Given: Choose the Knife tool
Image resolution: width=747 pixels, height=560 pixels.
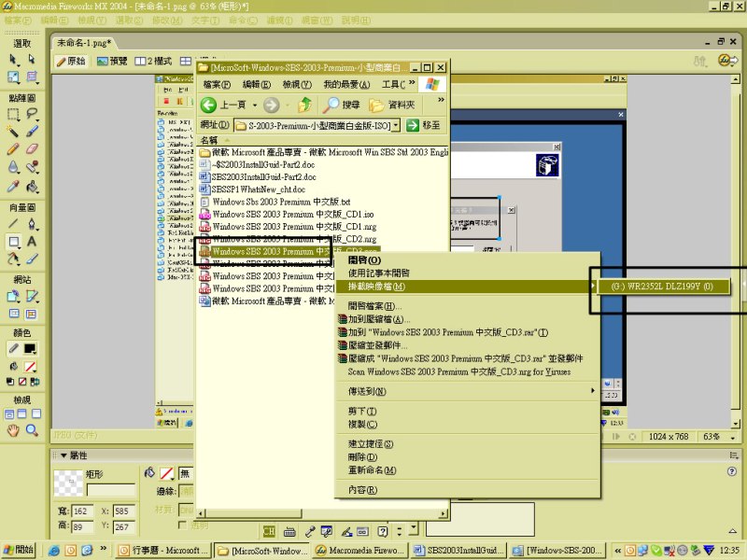Looking at the screenshot, I should [32, 259].
